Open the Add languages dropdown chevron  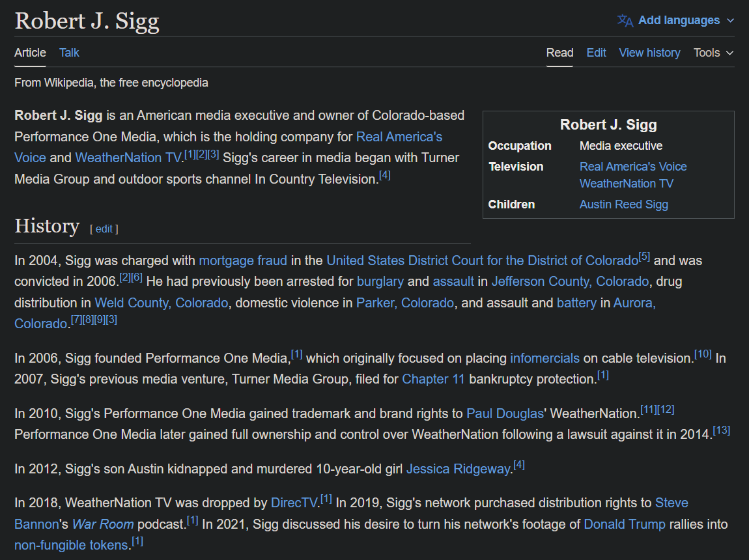coord(730,21)
